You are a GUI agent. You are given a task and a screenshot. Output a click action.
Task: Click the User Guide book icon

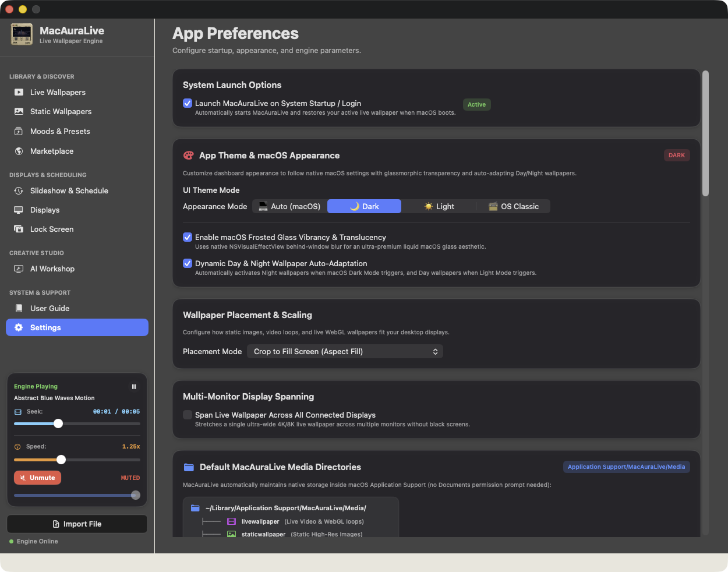tap(19, 308)
